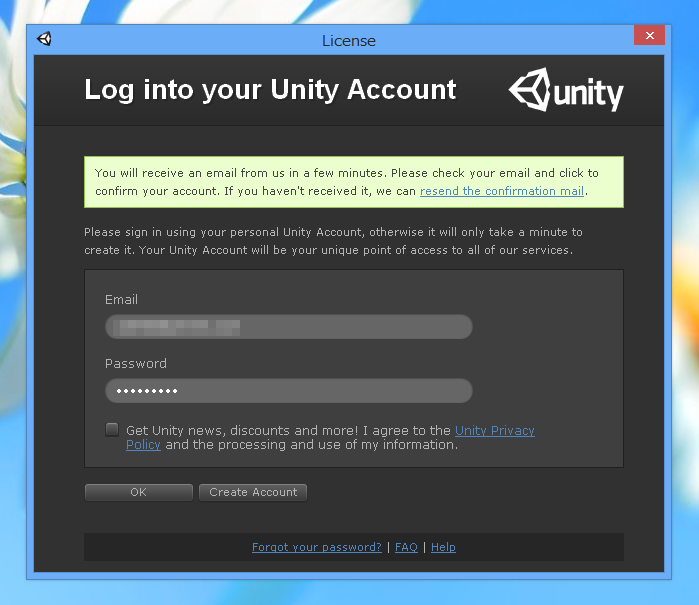This screenshot has height=605, width=699.
Task: Tick the Get Unity news checkbox
Action: coord(112,429)
